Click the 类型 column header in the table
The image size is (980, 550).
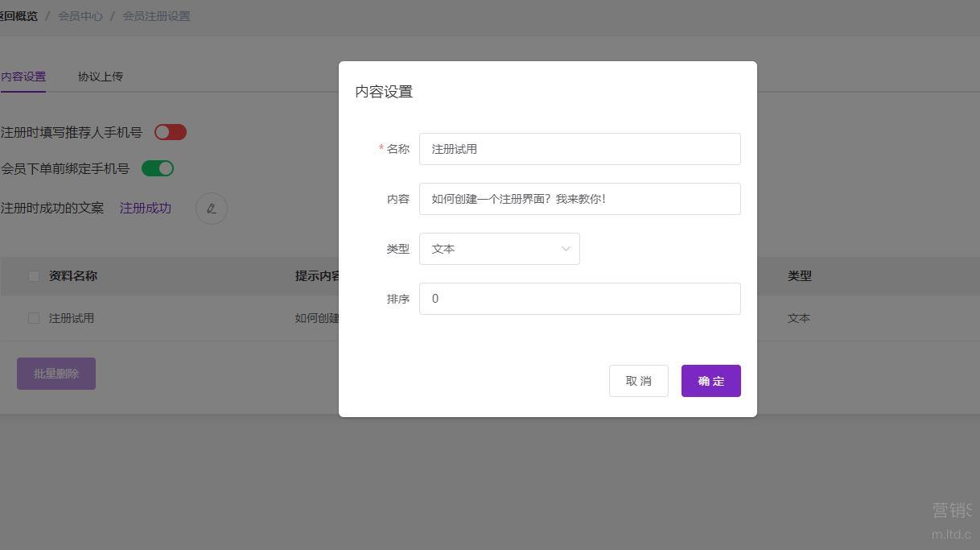799,275
